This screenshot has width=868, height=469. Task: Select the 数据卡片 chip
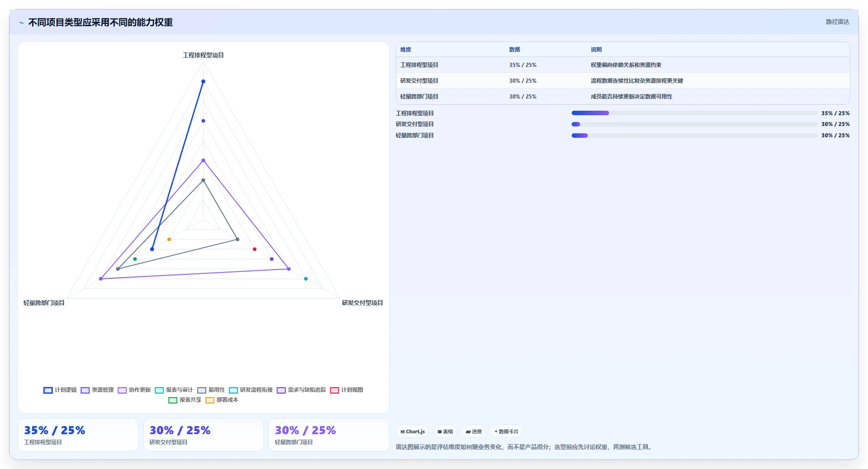click(x=507, y=431)
